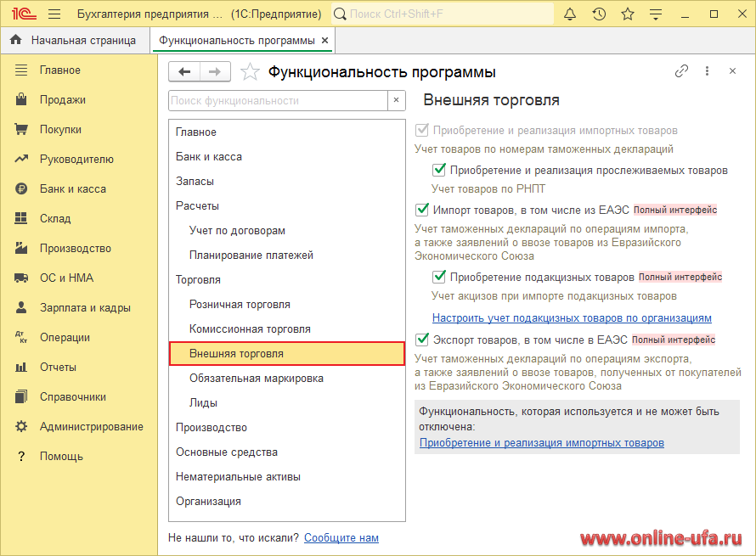The height and width of the screenshot is (556, 756).
Task: Open favorites star in title bar
Action: point(627,14)
